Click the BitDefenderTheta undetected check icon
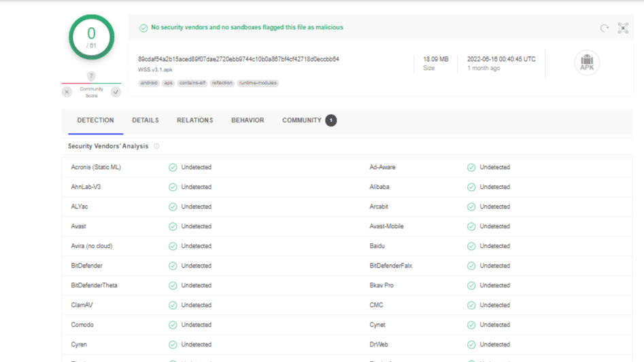 pyautogui.click(x=173, y=285)
